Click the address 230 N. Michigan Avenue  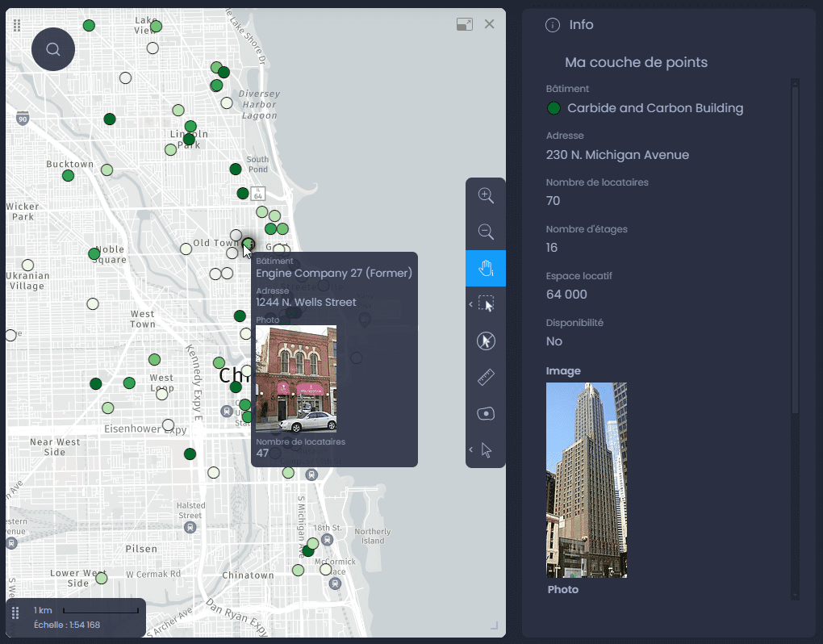(617, 155)
